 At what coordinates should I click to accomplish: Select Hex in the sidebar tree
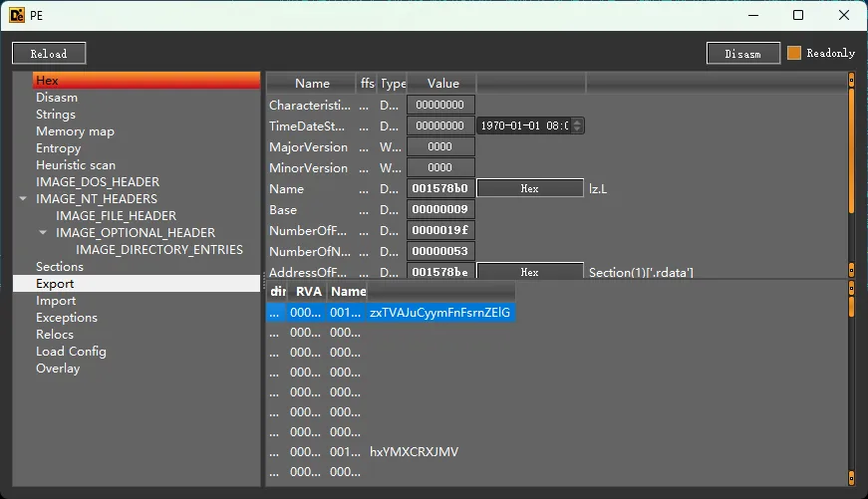pyautogui.click(x=146, y=81)
